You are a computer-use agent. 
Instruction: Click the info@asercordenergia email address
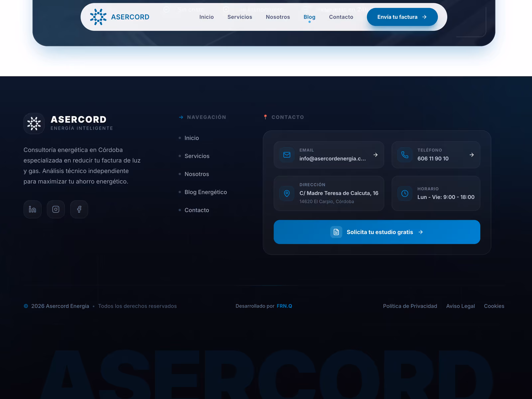[332, 159]
